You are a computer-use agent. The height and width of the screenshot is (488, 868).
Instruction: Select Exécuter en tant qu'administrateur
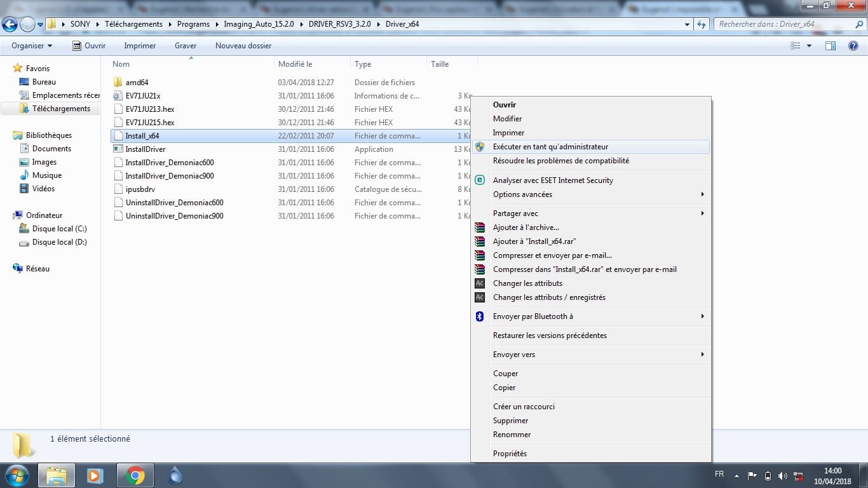[x=550, y=147]
